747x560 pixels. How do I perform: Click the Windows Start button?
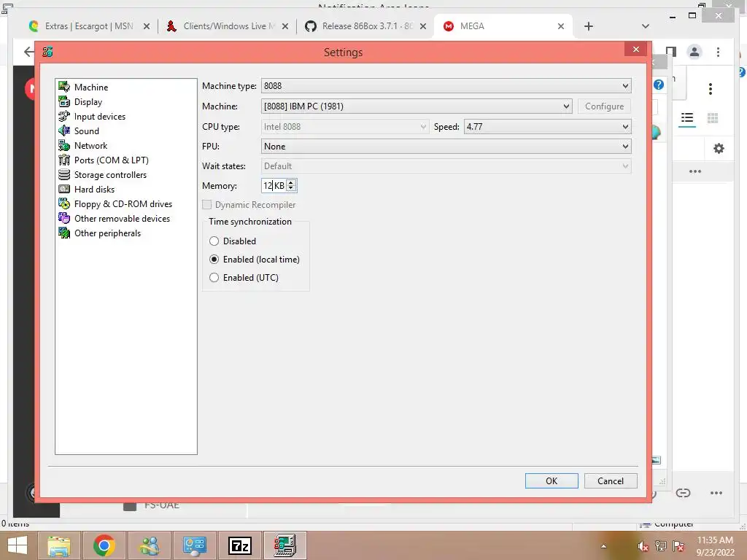pyautogui.click(x=18, y=545)
